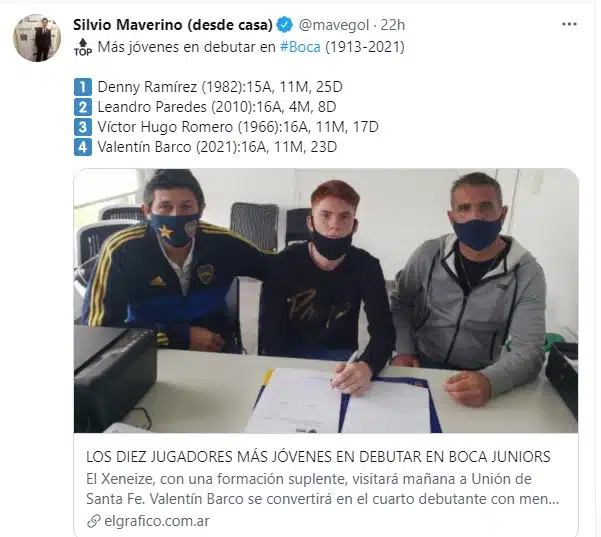Click the number 4 keycap emoji

(x=83, y=147)
